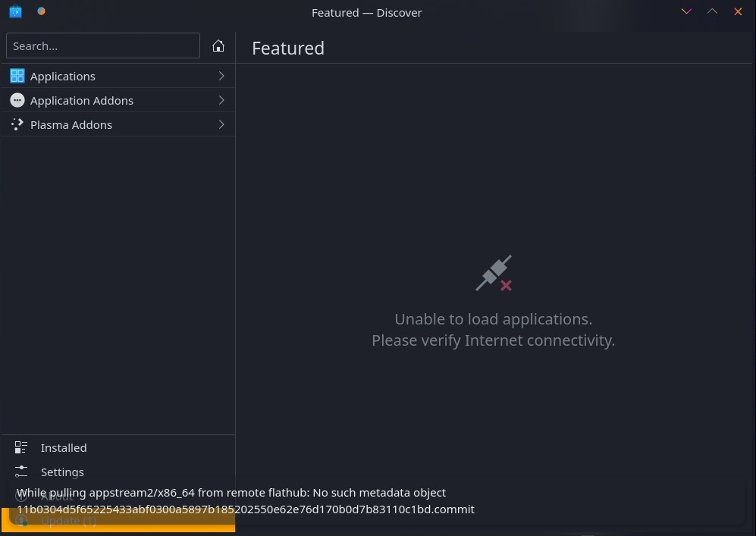Click the disconnected plug icon
This screenshot has height=536, width=756.
coord(494,273)
